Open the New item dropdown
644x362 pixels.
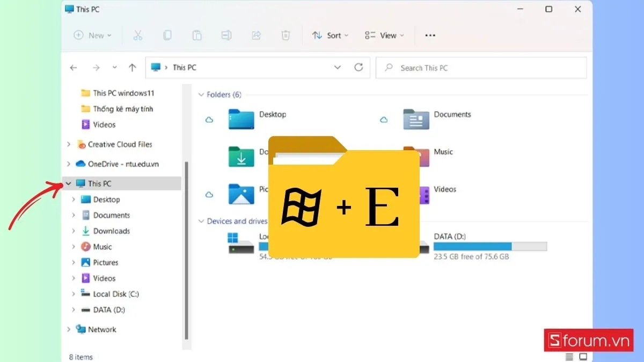point(92,35)
